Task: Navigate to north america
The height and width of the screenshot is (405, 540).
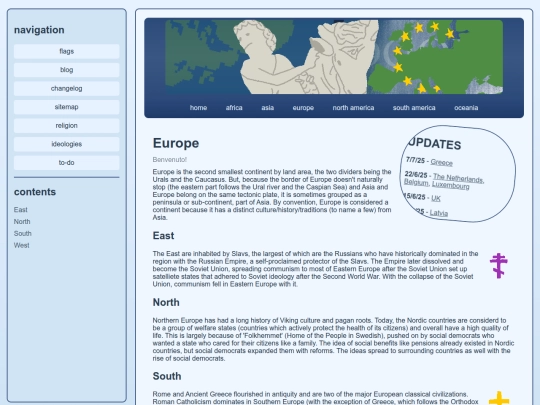Action: (353, 108)
